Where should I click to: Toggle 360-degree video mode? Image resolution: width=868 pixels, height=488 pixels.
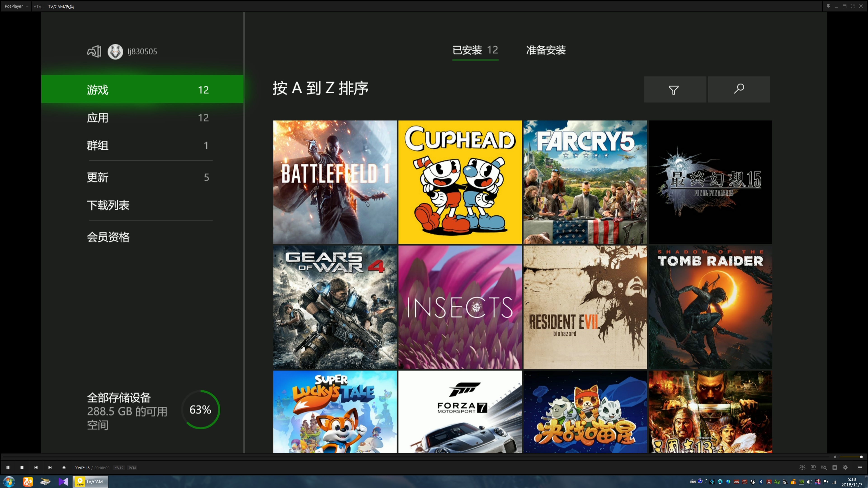[803, 467]
